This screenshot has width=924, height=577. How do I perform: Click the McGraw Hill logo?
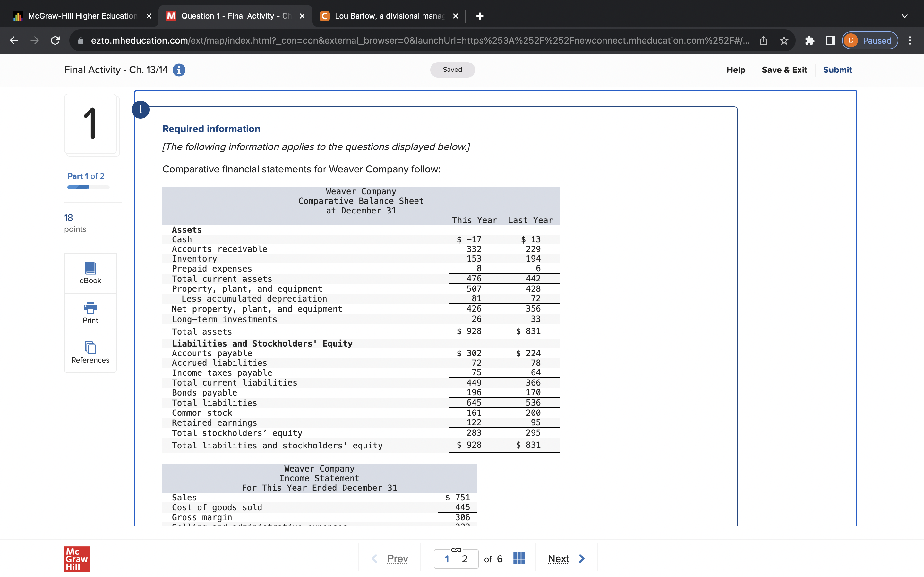tap(77, 559)
